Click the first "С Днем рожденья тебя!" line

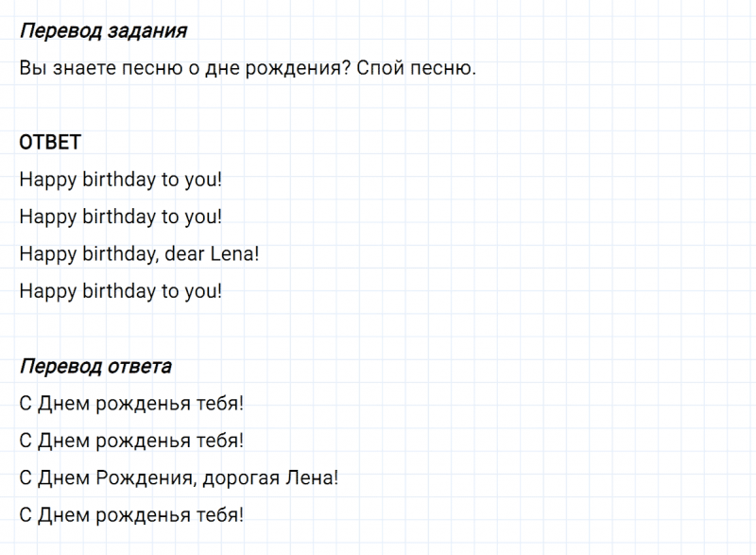coord(131,404)
